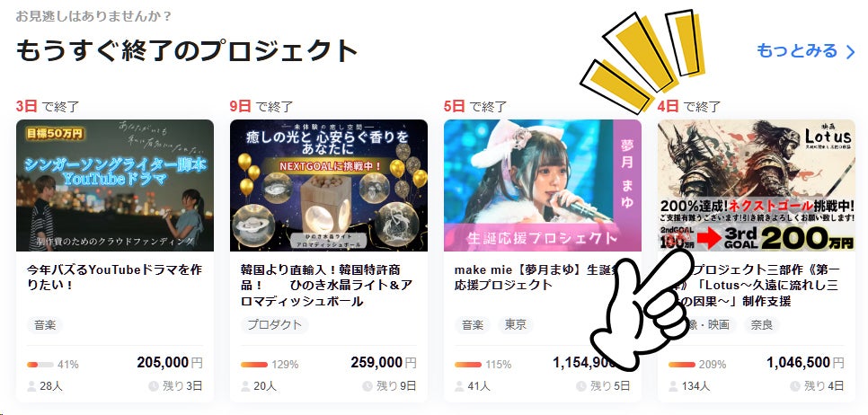Click the chevron arrow beside もっとみる

[851, 52]
